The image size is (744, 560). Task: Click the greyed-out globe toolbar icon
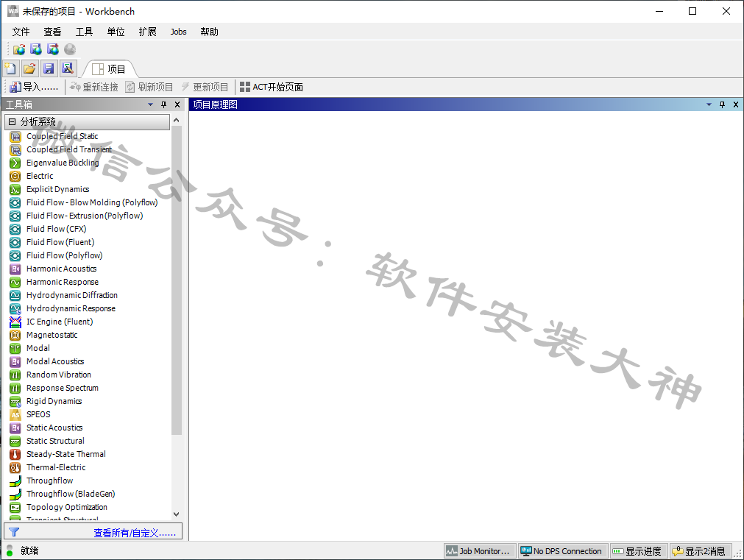tap(70, 49)
